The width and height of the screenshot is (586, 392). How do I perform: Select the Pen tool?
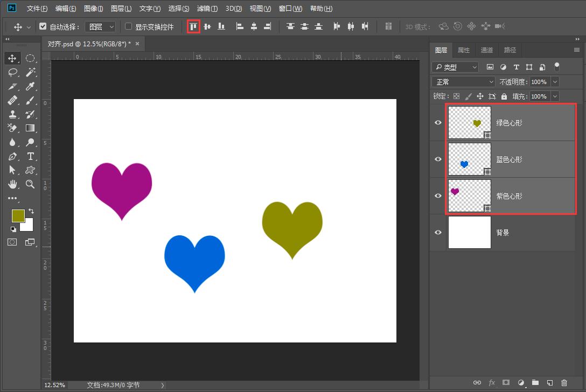13,156
